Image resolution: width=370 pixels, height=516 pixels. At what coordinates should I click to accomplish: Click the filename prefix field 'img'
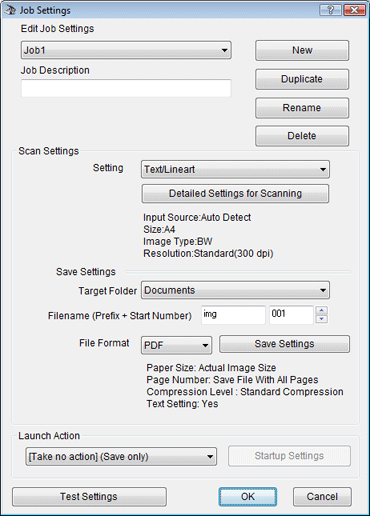233,315
